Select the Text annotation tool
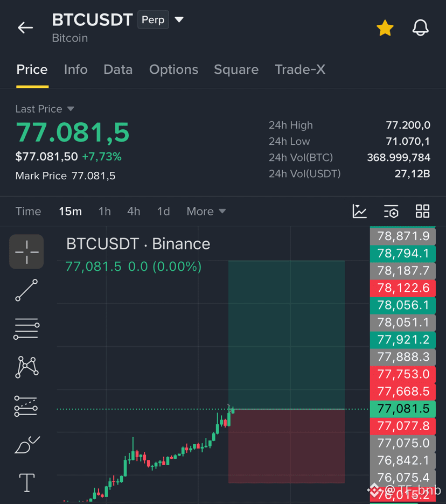Image resolution: width=446 pixels, height=504 pixels. tap(27, 483)
